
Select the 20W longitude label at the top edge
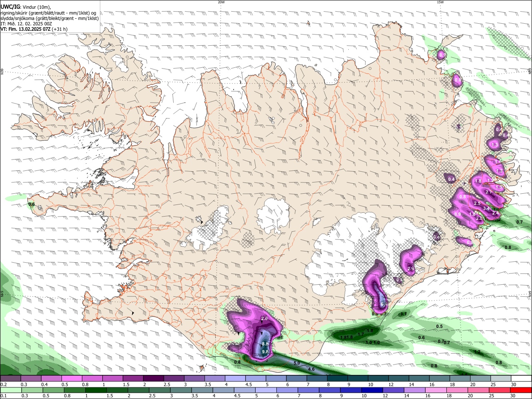[x=221, y=2]
